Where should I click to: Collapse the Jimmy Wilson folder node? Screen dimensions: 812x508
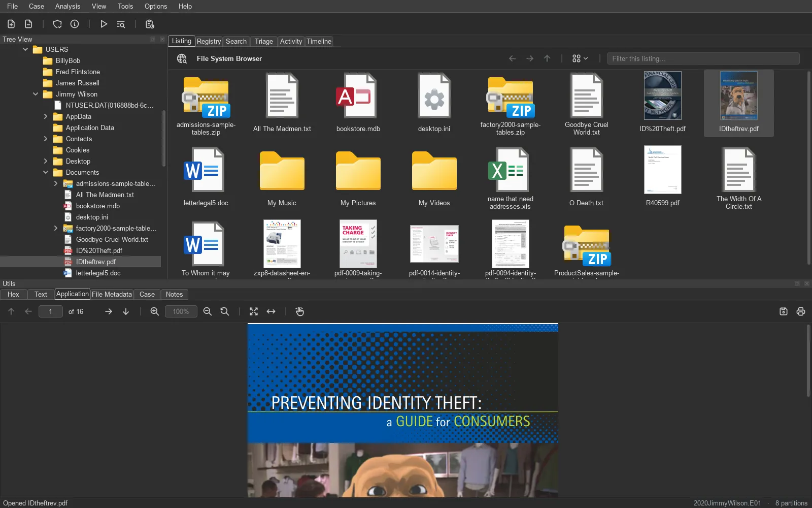(x=36, y=94)
